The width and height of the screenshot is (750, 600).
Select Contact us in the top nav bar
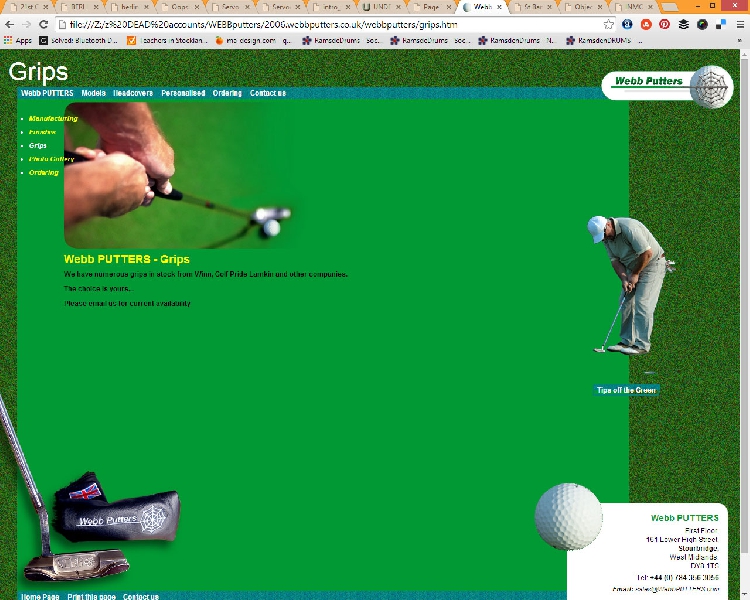(x=268, y=93)
